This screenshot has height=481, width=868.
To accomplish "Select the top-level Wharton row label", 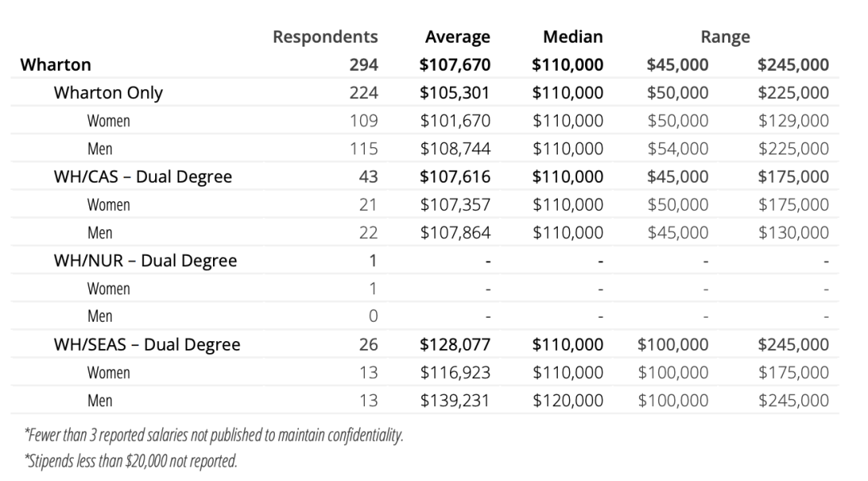I will coord(55,65).
